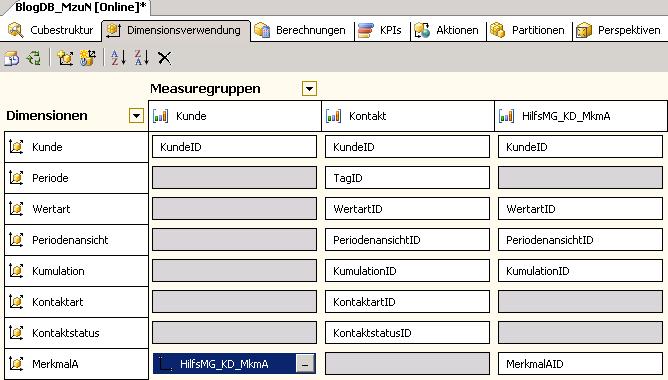This screenshot has height=380, width=668.
Task: Click the HilfsMG_KD_MkmA chart icon
Action: 507,116
